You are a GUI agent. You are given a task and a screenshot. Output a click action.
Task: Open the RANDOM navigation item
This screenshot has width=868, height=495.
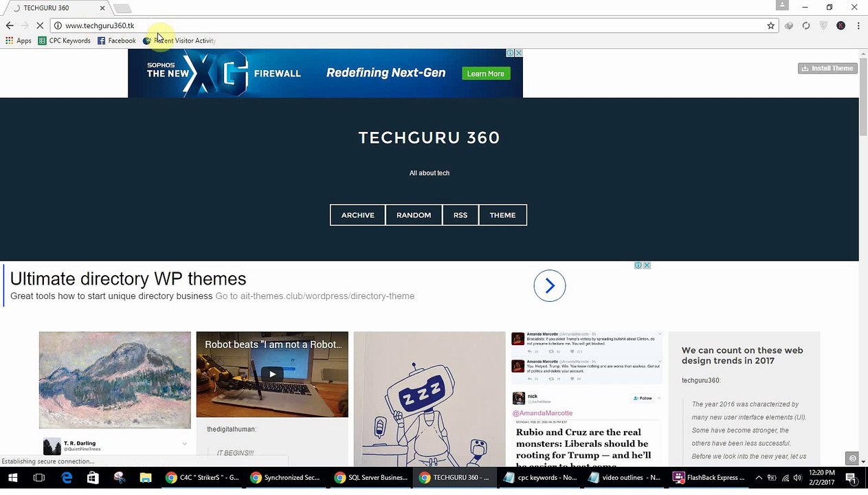pos(414,215)
